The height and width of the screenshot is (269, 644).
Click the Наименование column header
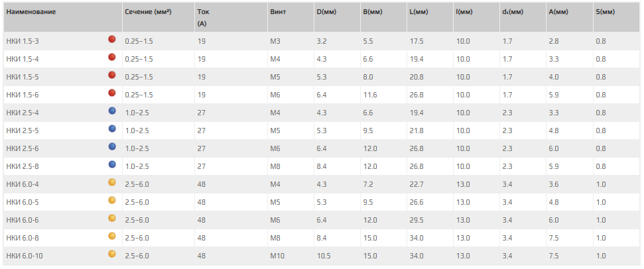[x=31, y=13]
